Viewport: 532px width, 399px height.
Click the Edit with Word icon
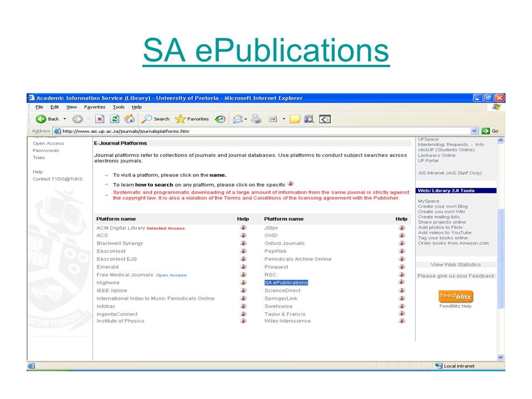[x=273, y=119]
